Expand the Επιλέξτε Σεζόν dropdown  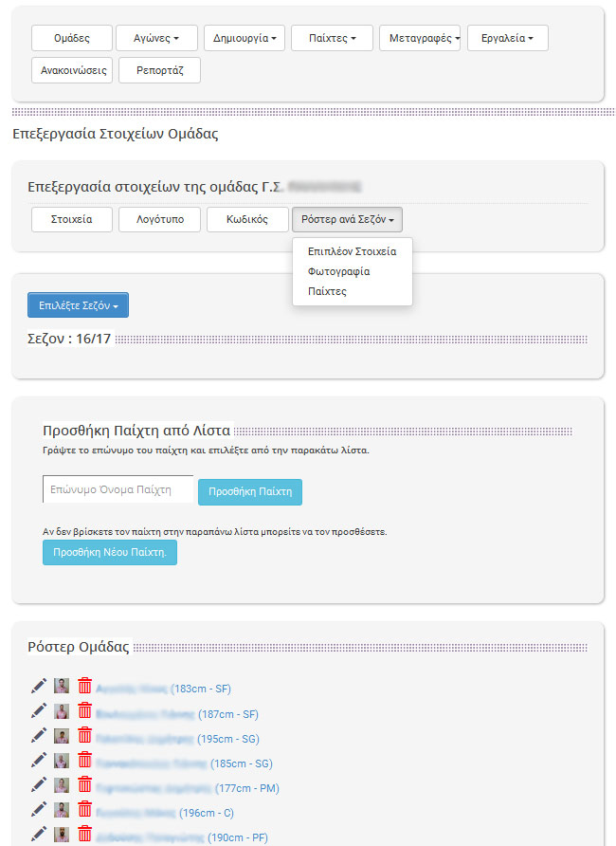[78, 305]
